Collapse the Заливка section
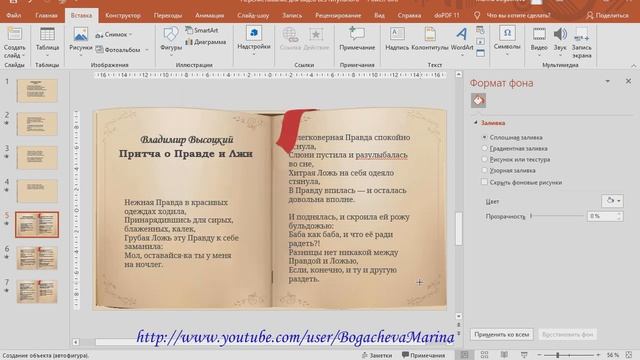The width and height of the screenshot is (640, 360). click(x=476, y=123)
